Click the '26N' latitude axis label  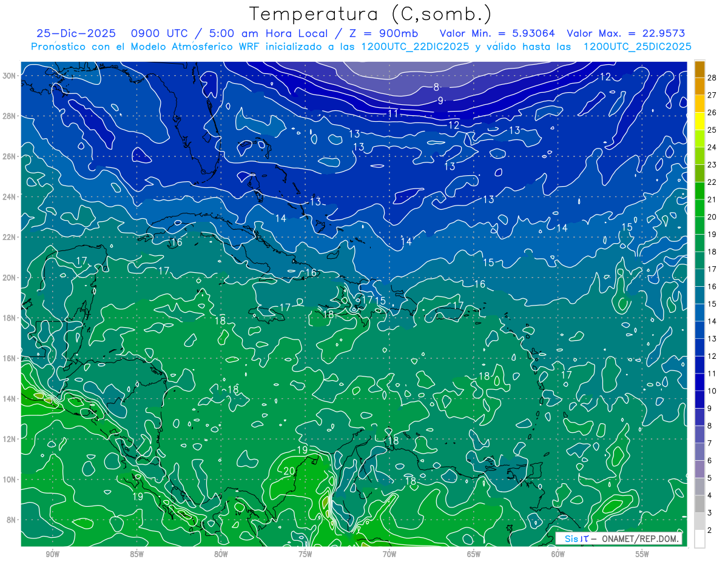tap(9, 156)
